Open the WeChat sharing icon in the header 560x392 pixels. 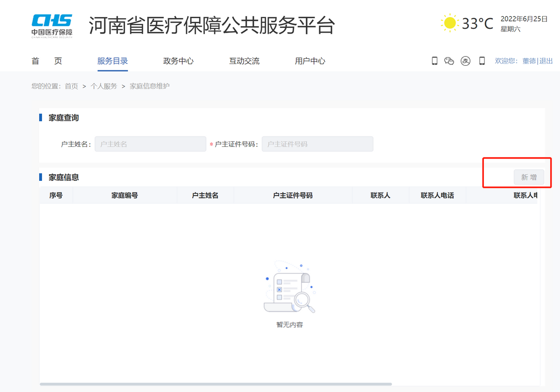pyautogui.click(x=449, y=61)
